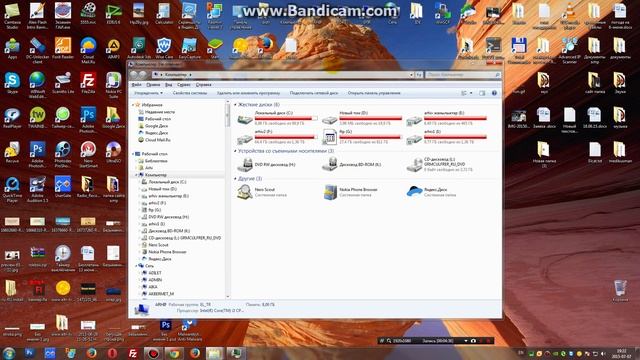
Task: Open Windows Start button
Action: [x=9, y=353]
